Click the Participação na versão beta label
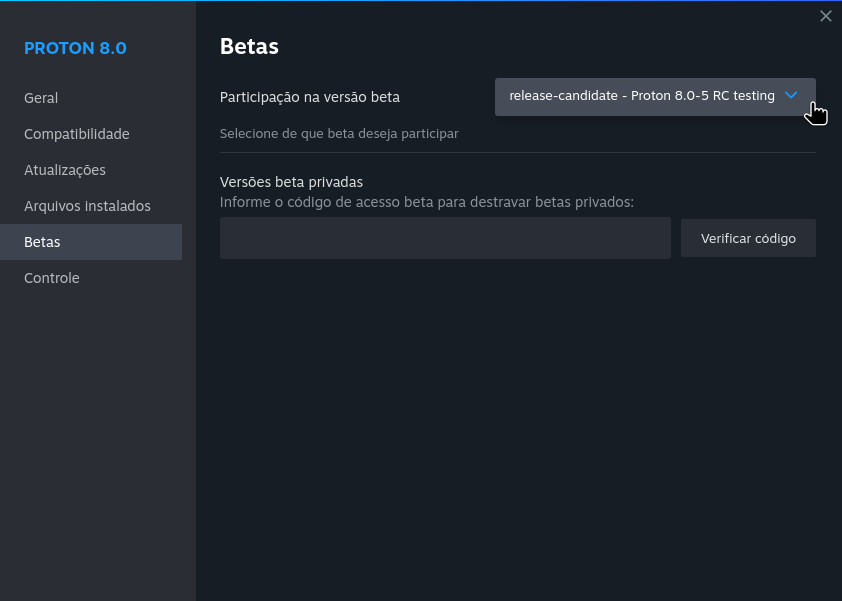 310,97
